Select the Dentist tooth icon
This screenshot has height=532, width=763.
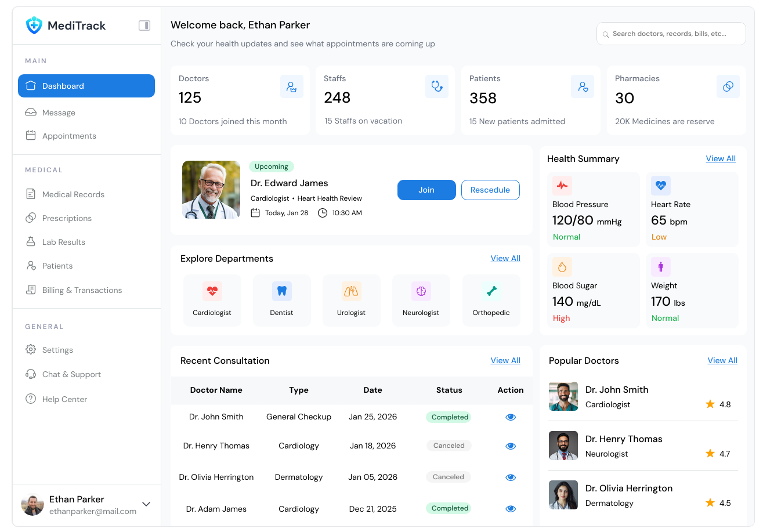coord(282,291)
